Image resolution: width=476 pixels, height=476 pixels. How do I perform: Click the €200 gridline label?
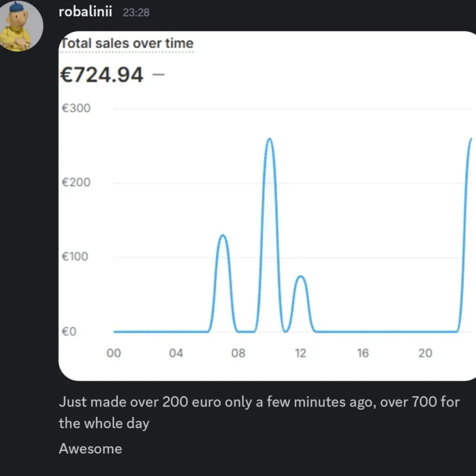point(76,182)
